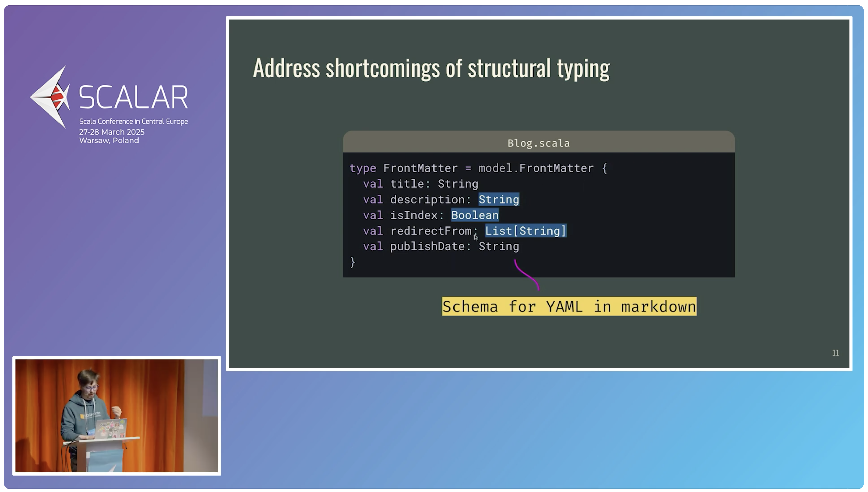Click 'model.FrontMatter' in the type definition
This screenshot has height=492, width=868.
click(536, 168)
